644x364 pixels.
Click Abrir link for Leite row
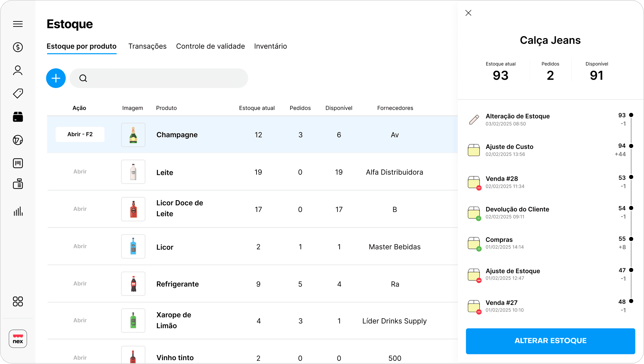(80, 172)
